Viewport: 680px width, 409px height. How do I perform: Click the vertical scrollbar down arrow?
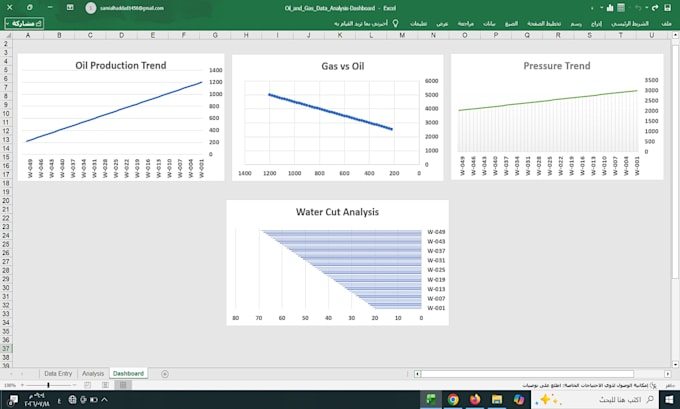(x=675, y=365)
